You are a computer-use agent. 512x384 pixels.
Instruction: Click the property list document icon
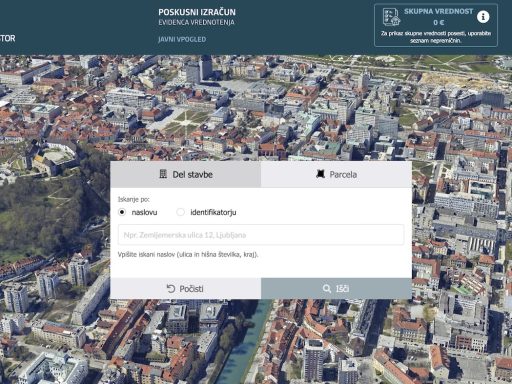(x=391, y=17)
